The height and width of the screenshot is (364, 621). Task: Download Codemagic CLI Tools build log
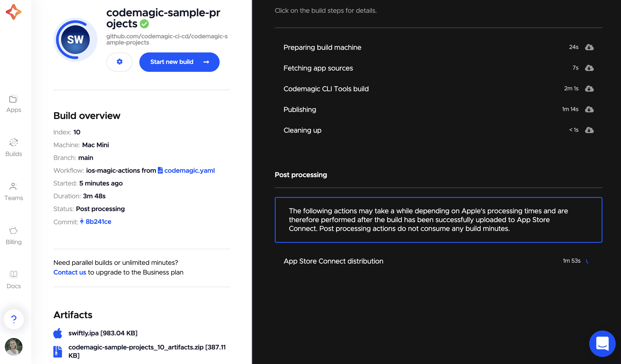589,88
